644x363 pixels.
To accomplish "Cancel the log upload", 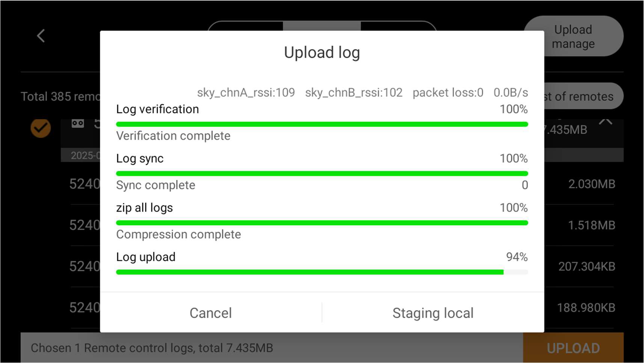I will tap(211, 313).
